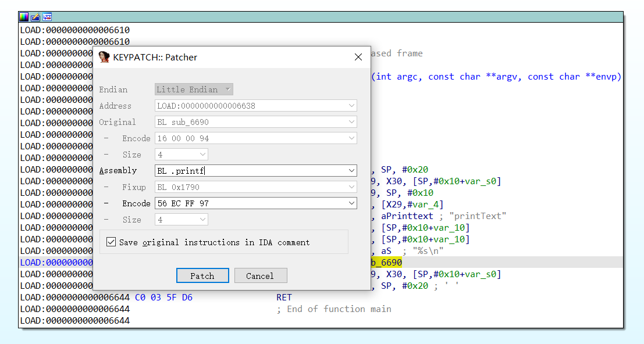Screen dimensions: 644x344
Task: Open the Fixup dropdown showing BL 0x1790
Action: 351,187
